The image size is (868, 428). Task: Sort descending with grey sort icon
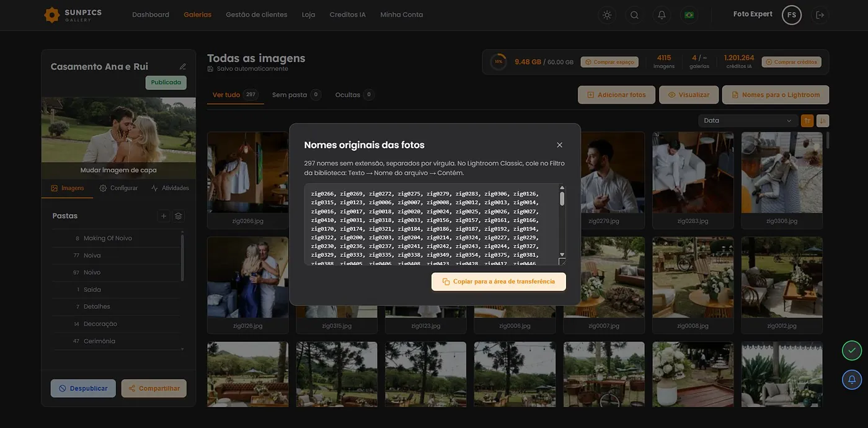[x=823, y=121]
